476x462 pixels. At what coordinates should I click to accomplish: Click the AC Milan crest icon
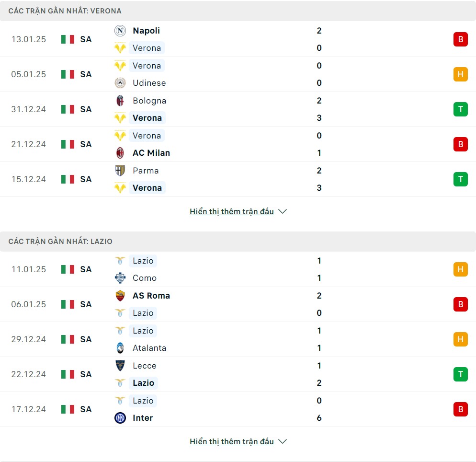coord(120,153)
